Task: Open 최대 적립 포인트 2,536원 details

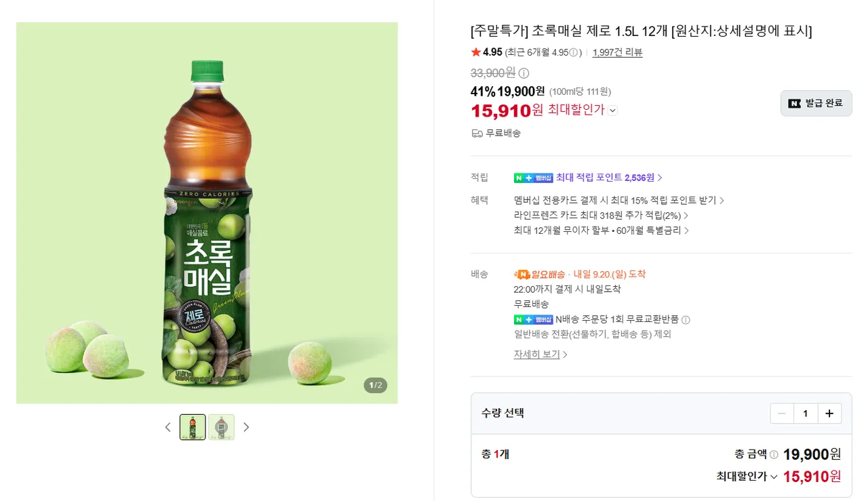Action: [609, 178]
